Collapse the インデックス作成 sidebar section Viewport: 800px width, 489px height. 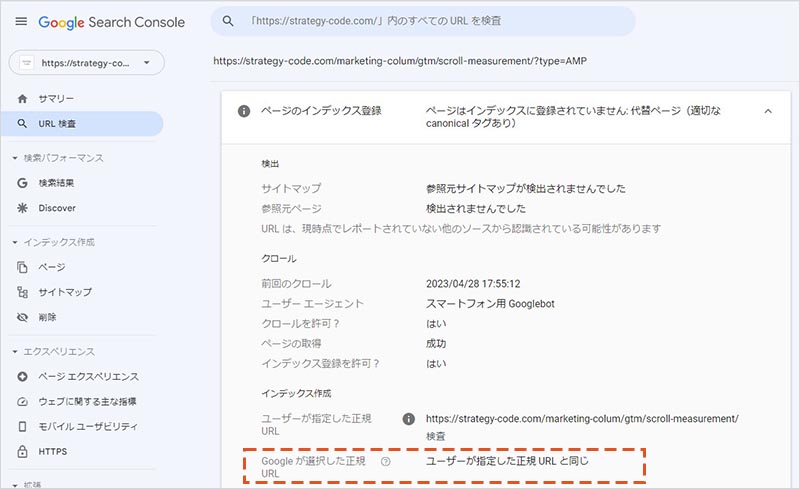(x=14, y=243)
